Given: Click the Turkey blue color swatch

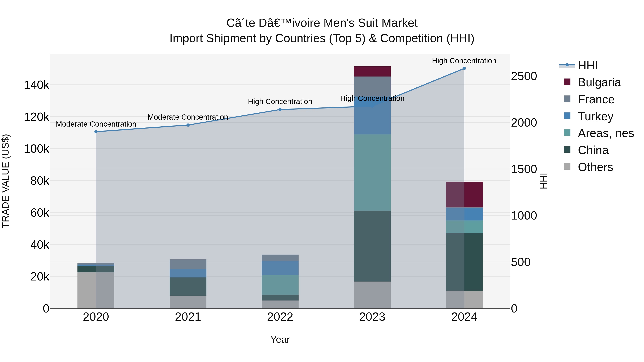Looking at the screenshot, I should tap(567, 116).
